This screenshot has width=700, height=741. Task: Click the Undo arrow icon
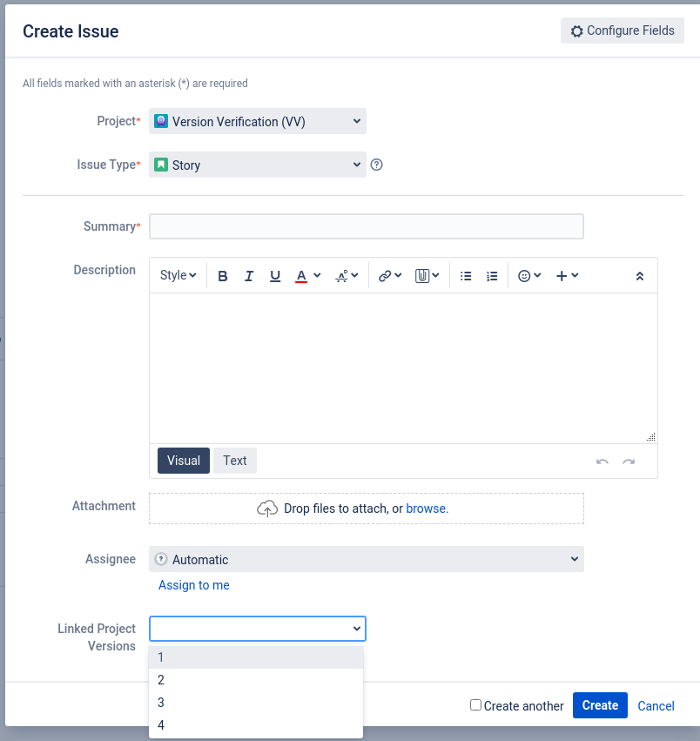click(x=602, y=461)
